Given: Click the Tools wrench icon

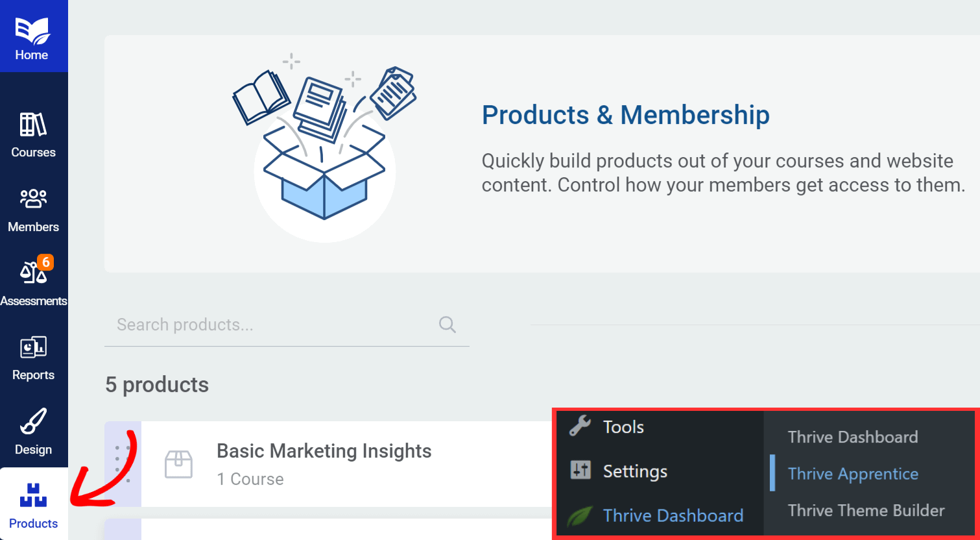Looking at the screenshot, I should [580, 426].
